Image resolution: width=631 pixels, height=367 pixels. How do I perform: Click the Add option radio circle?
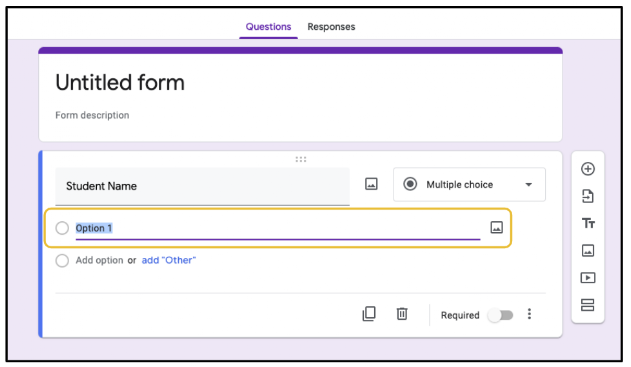62,260
